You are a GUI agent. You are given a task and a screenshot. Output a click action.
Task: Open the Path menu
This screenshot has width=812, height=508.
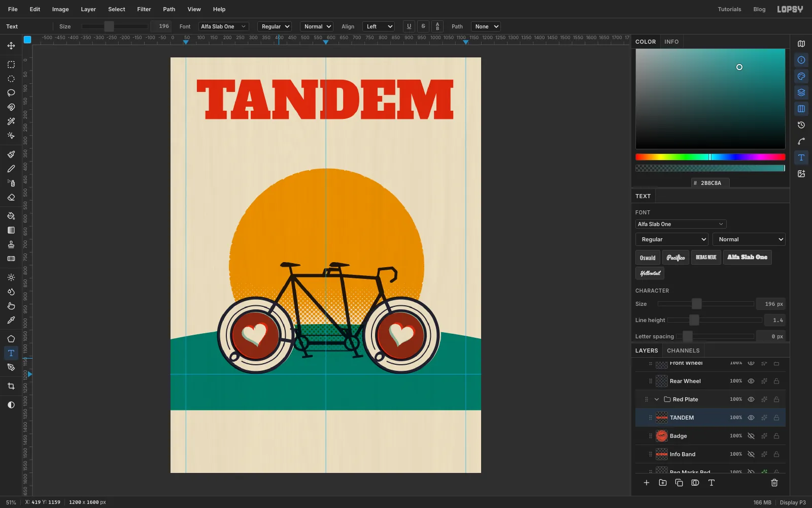point(169,9)
